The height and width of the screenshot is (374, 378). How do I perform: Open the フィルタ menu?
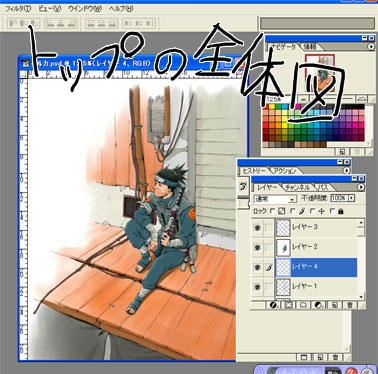pyautogui.click(x=18, y=9)
